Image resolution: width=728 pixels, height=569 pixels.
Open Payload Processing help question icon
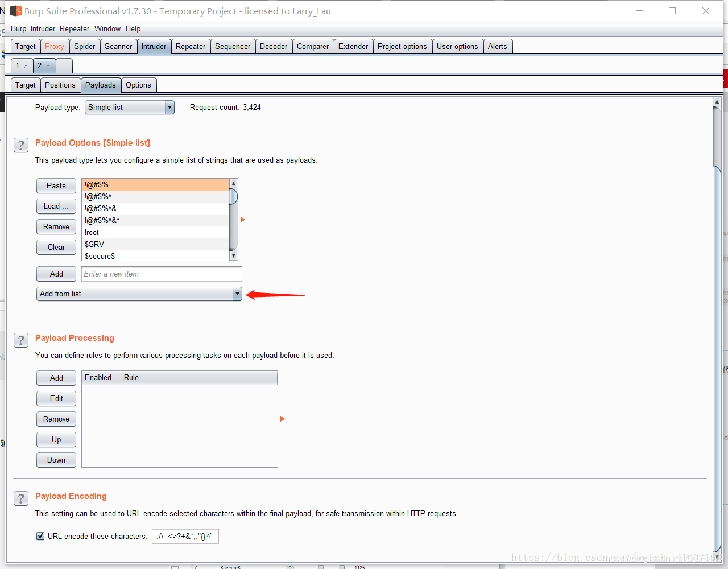click(x=21, y=340)
